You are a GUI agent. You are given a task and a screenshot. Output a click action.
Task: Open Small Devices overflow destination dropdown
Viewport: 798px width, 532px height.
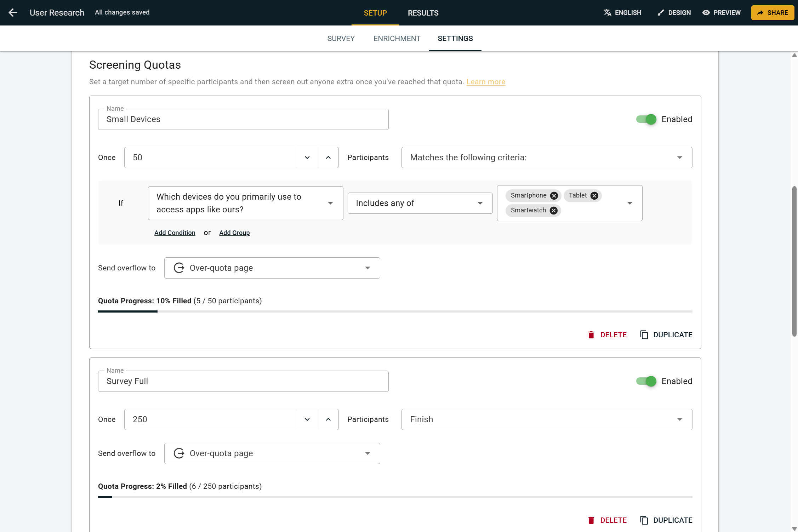click(x=272, y=268)
